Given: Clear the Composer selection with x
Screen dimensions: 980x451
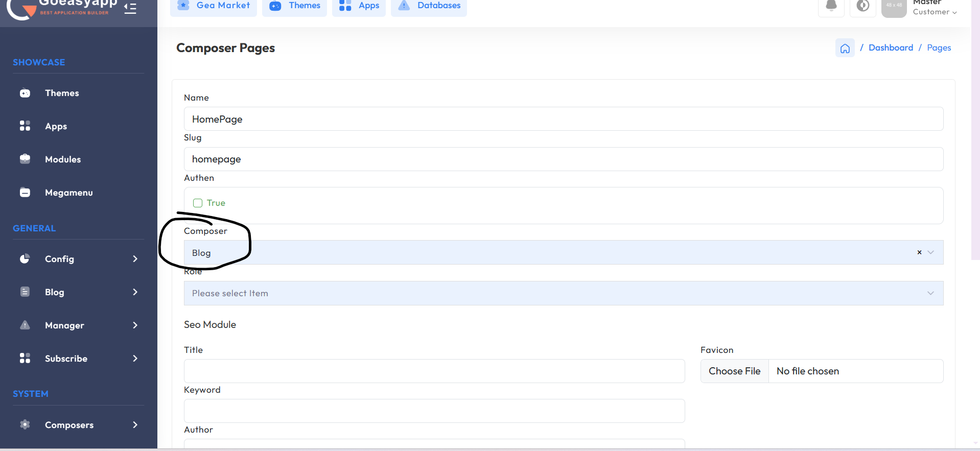Looking at the screenshot, I should point(919,252).
